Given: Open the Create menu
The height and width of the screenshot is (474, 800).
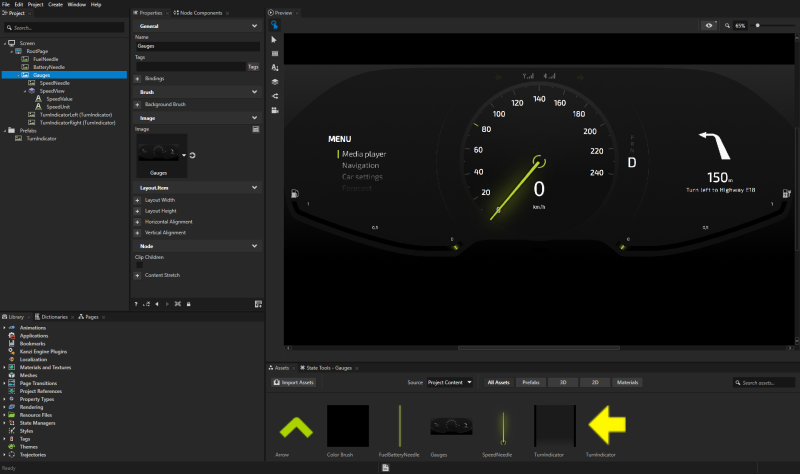Looking at the screenshot, I should click(x=55, y=4).
